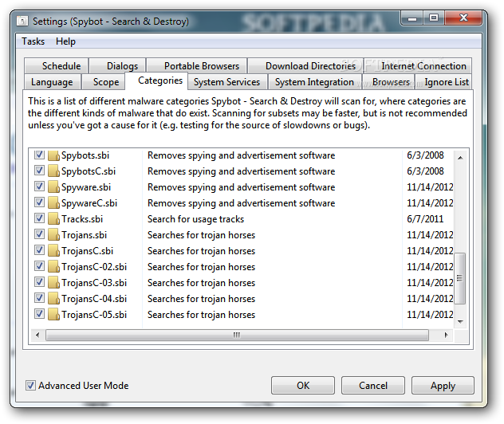Click SpywareC.sbi's 11/14/2012 date
This screenshot has width=504, height=424.
pos(430,203)
